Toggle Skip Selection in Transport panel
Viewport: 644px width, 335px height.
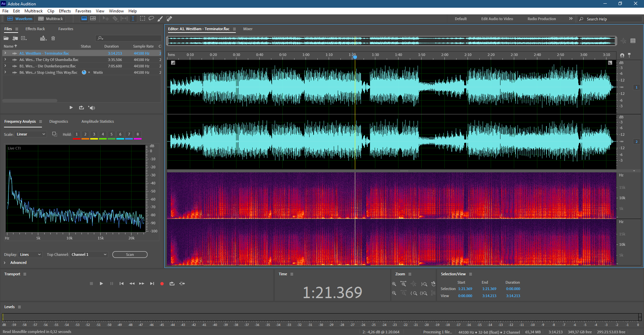[x=182, y=284]
